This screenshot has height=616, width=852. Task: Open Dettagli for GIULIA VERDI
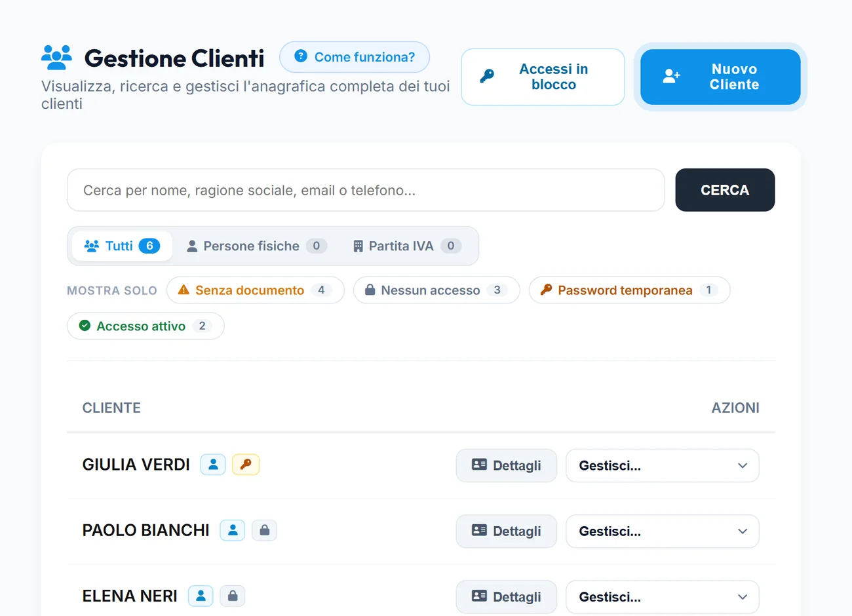(x=507, y=465)
